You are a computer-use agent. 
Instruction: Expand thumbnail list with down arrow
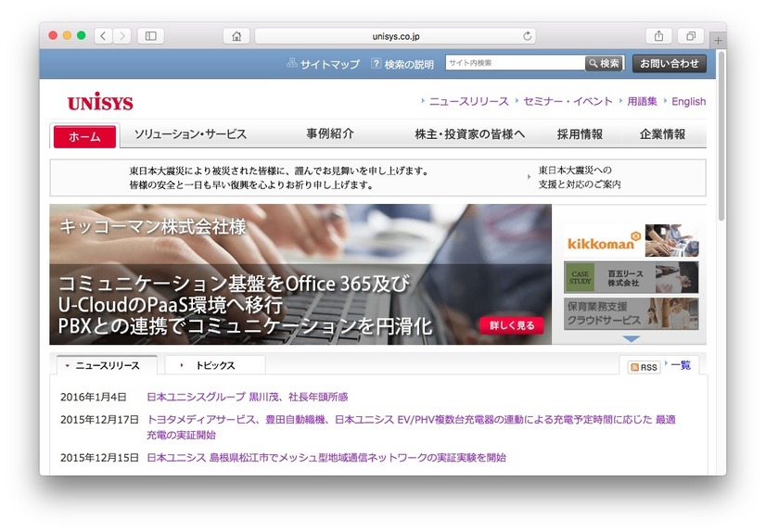632,338
